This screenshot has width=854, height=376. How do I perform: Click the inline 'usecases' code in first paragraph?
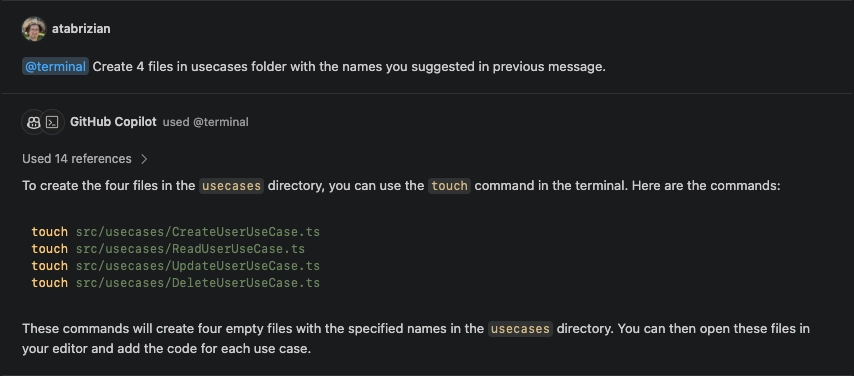click(231, 186)
